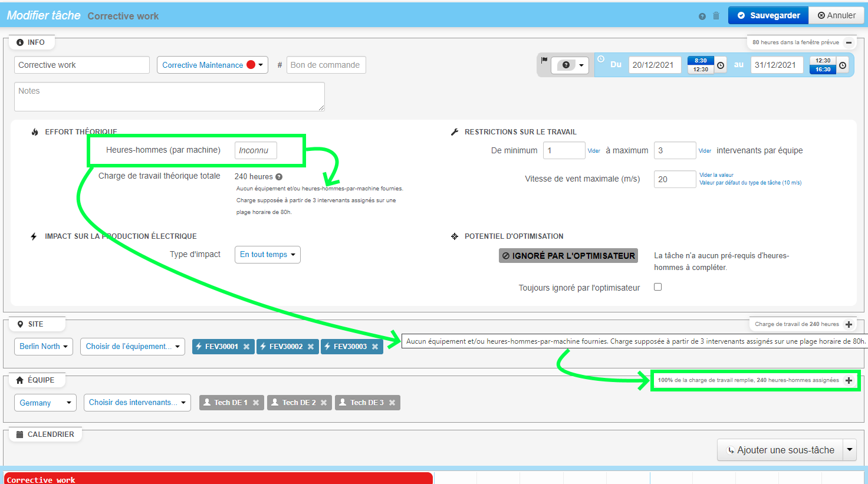Select the 8:30 start time option
The width and height of the screenshot is (868, 484).
[x=701, y=61]
